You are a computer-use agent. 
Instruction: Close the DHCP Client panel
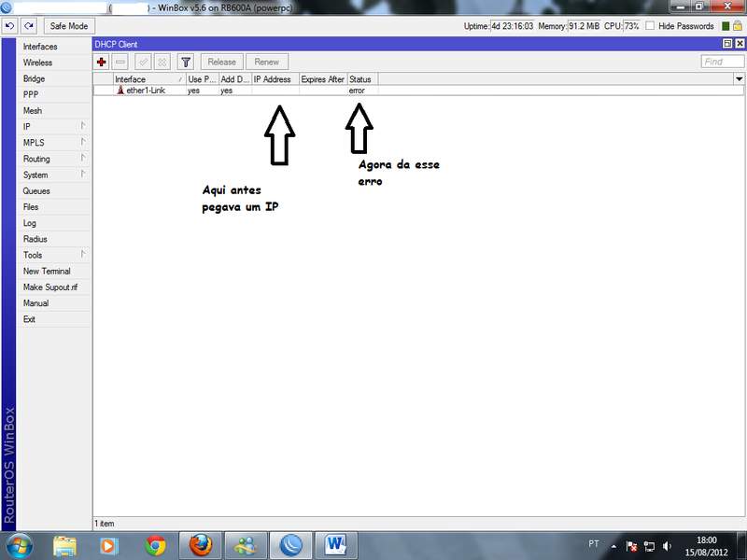[740, 44]
